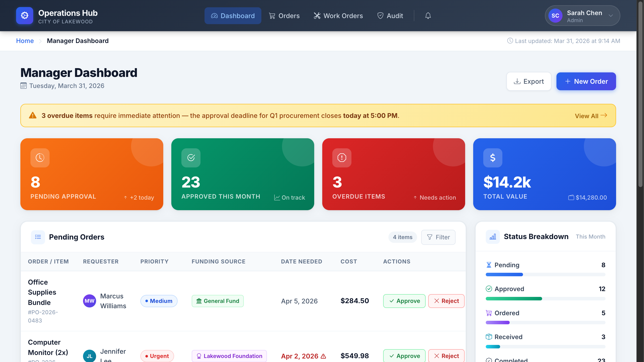Open the Filter options for Pending Orders
The height and width of the screenshot is (362, 644).
pyautogui.click(x=438, y=237)
